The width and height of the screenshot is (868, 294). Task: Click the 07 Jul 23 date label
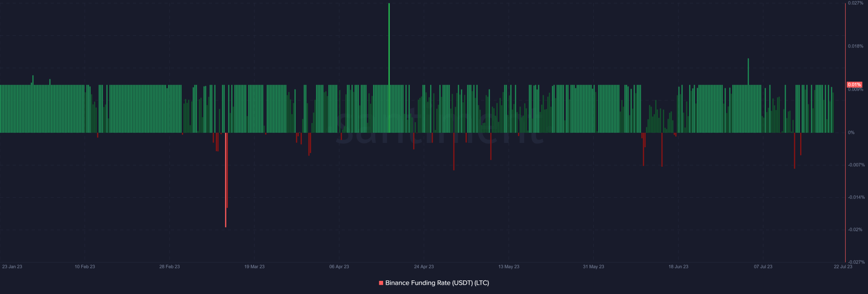(x=763, y=267)
